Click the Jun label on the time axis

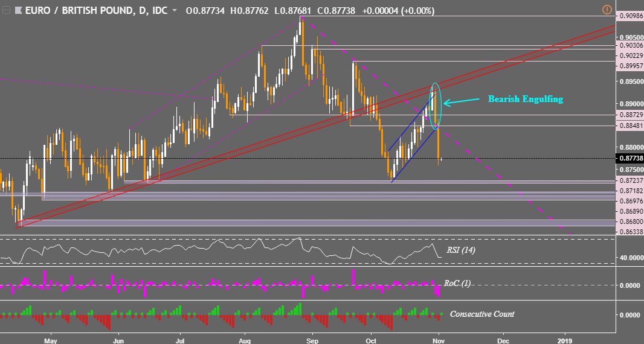click(x=118, y=341)
